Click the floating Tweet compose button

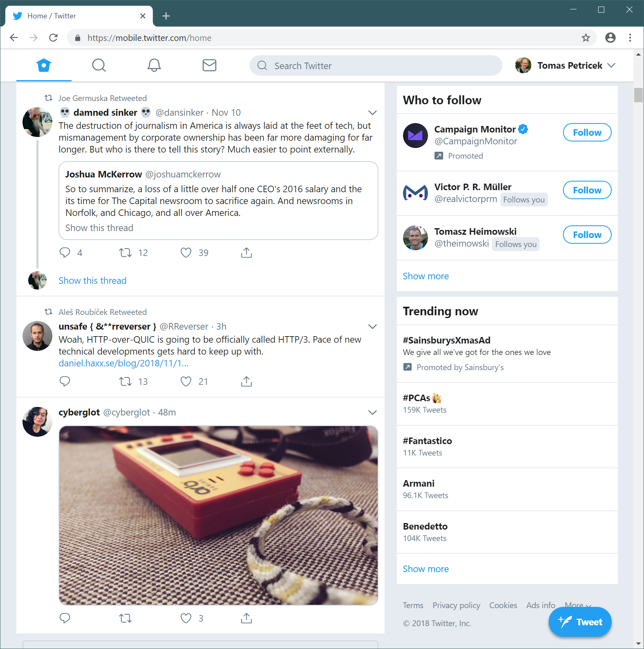(580, 622)
